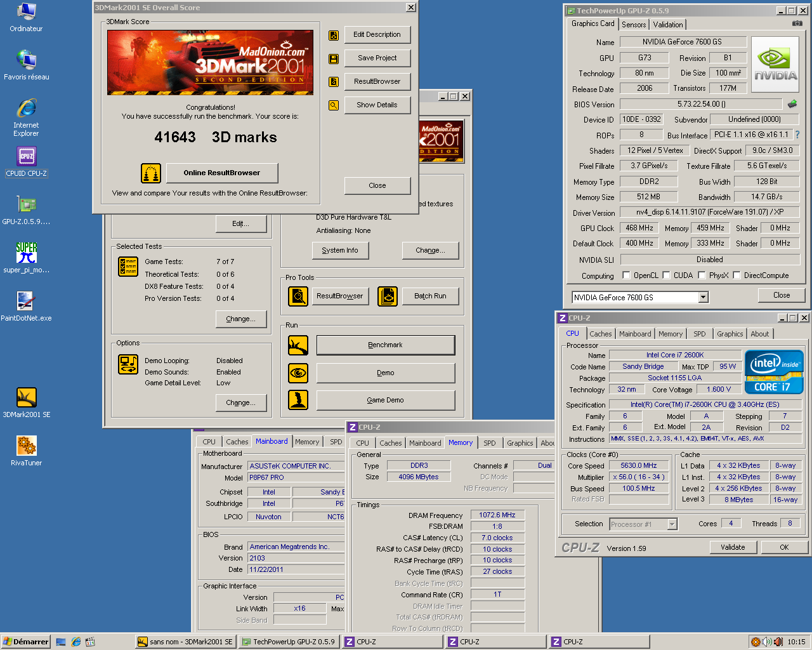Enable the CUDA checkbox
This screenshot has height=650, width=812.
[666, 275]
